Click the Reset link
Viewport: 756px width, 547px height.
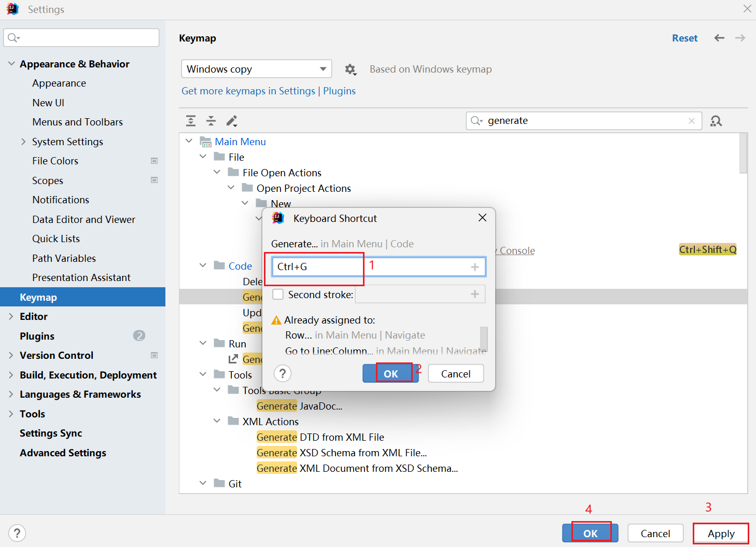[x=684, y=38]
